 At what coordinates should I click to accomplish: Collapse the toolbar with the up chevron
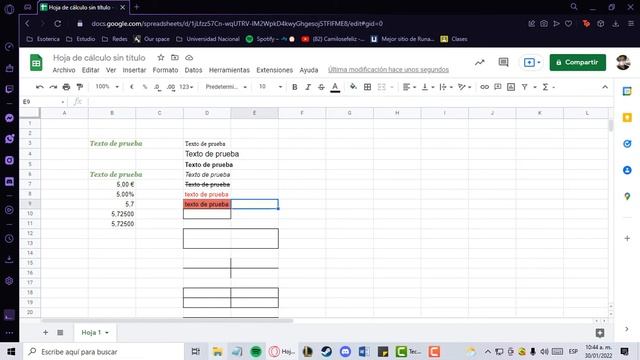605,87
